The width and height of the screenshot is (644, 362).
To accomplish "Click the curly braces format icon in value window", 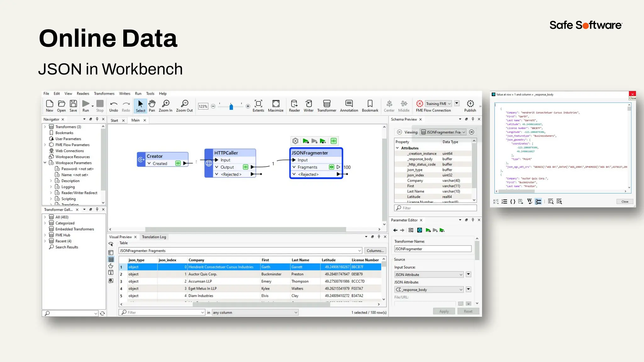I will [513, 202].
